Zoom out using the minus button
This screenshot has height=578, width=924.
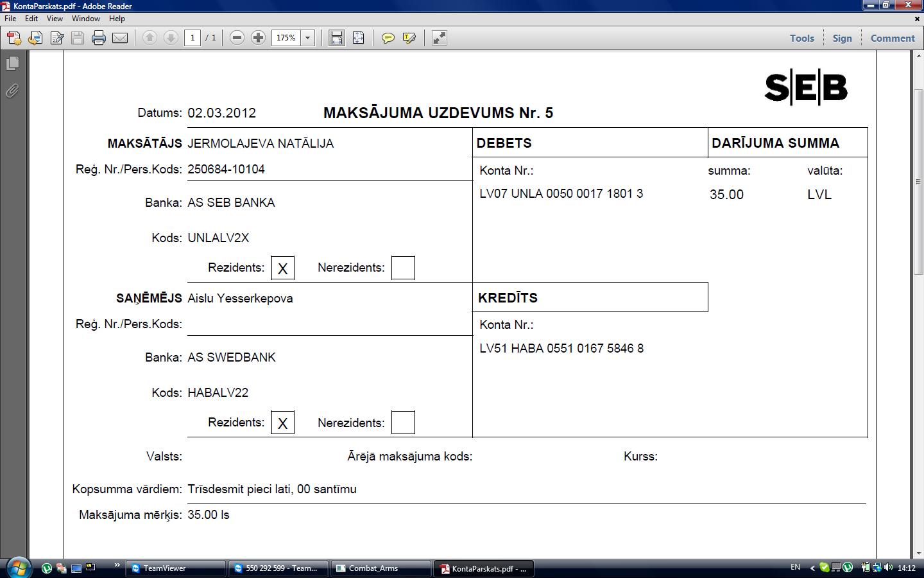(x=237, y=38)
